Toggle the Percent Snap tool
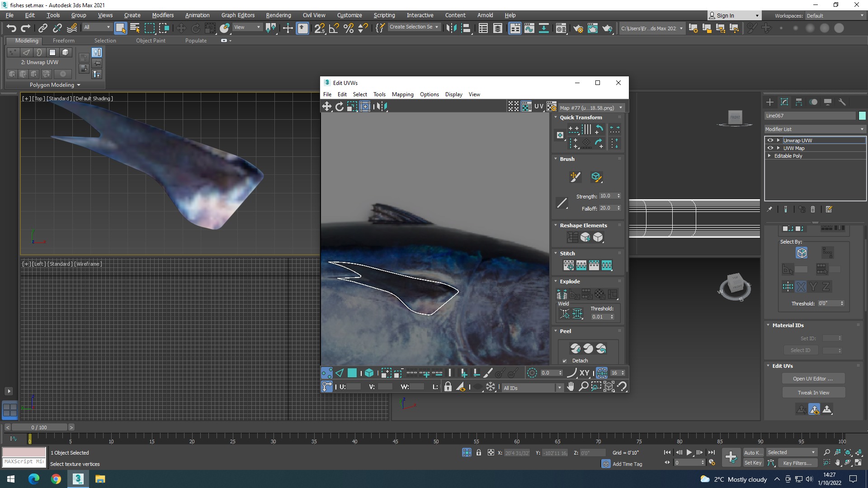This screenshot has height=488, width=868. (x=349, y=28)
